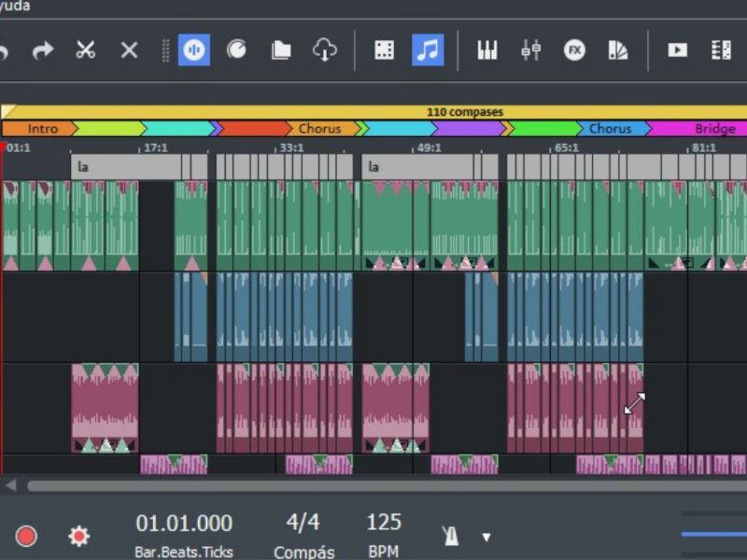This screenshot has width=747, height=560.
Task: Toggle the metronome on or off
Action: (450, 536)
